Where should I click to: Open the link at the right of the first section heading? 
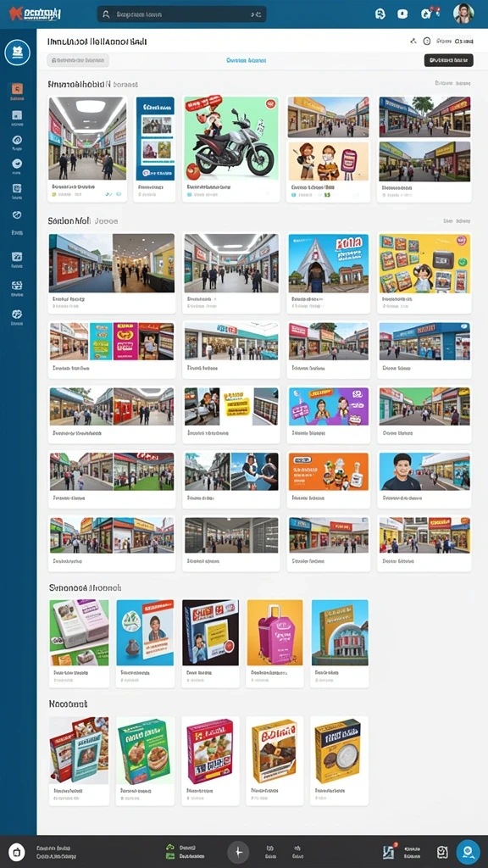click(x=452, y=84)
